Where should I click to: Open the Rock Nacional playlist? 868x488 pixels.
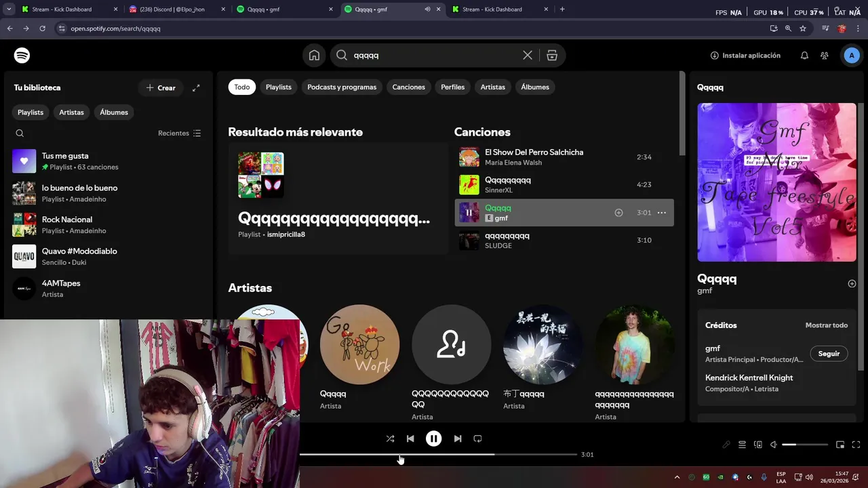(108, 225)
